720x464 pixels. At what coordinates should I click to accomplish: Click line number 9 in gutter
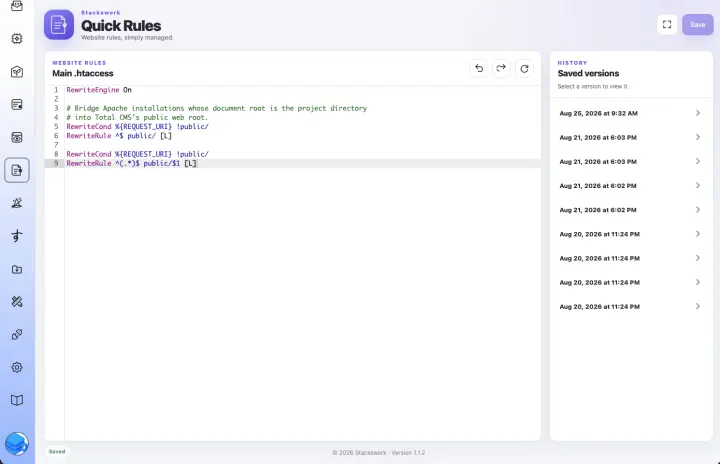56,163
